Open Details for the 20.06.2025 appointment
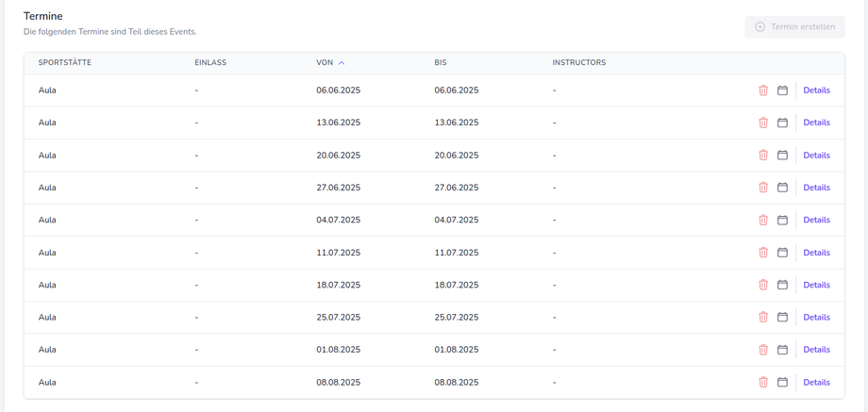Image resolution: width=868 pixels, height=412 pixels. coord(816,156)
